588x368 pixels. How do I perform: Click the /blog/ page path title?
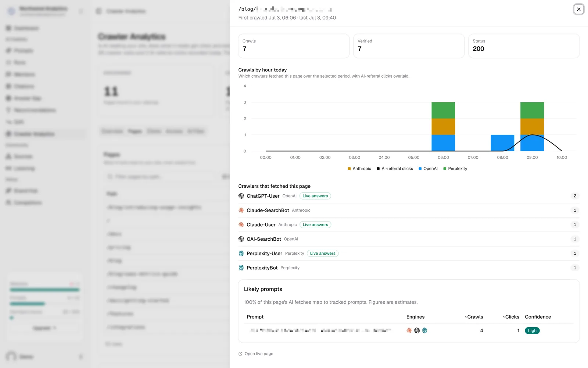click(x=285, y=9)
